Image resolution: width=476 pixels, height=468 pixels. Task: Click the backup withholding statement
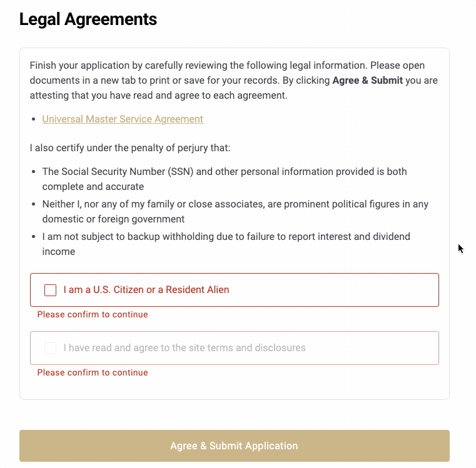(226, 237)
